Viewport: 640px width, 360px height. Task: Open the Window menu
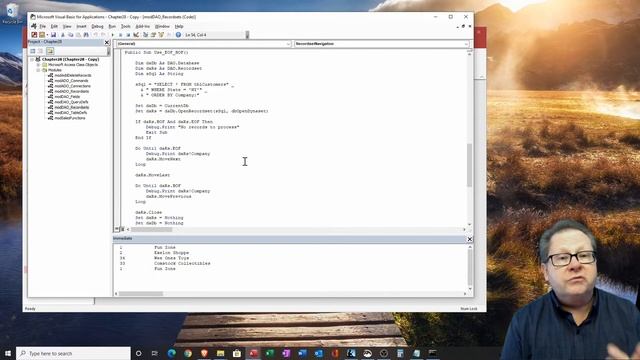pyautogui.click(x=162, y=27)
